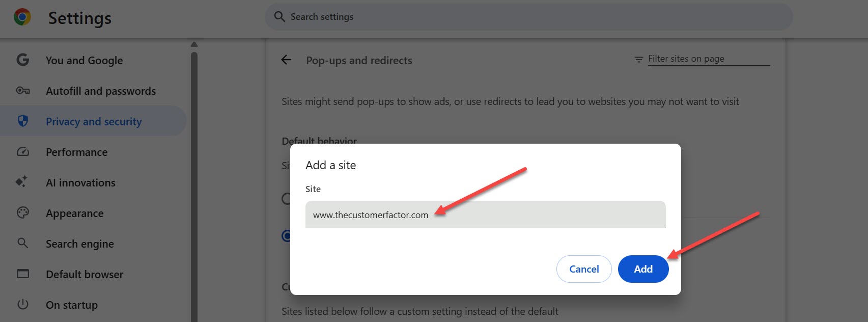Click the Site input with www.thecustomerfactor.com
868x322 pixels.
tap(485, 214)
